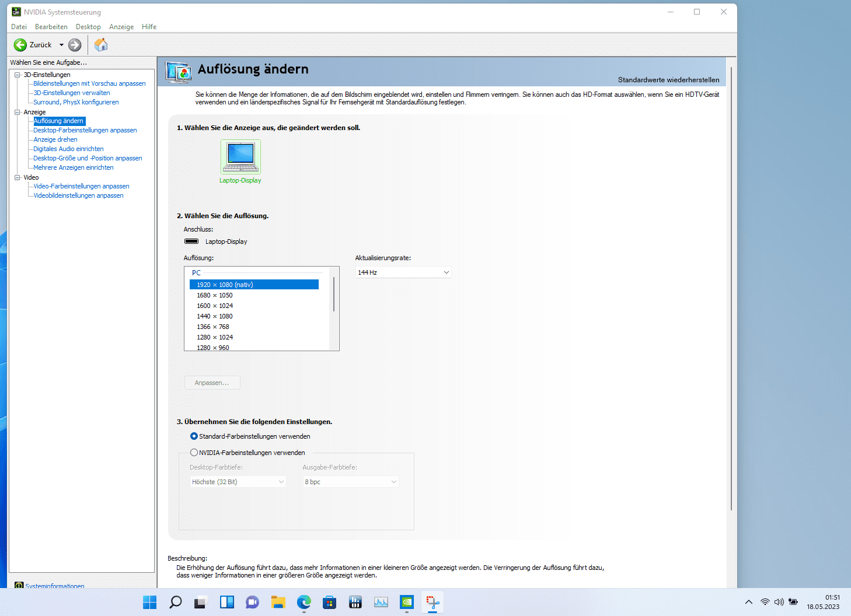Screen dimensions: 851x616
Task: Open the performance graph icon on taskbar
Action: pyautogui.click(x=381, y=602)
